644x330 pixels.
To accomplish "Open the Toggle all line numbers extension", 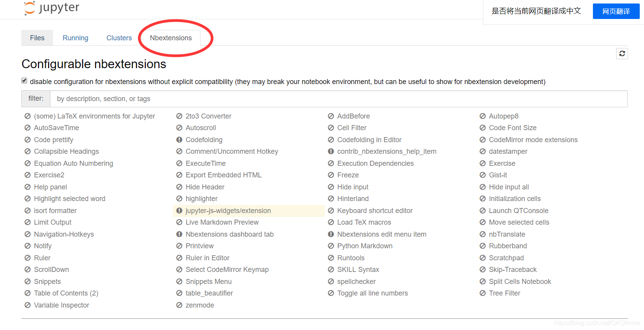I will [373, 293].
